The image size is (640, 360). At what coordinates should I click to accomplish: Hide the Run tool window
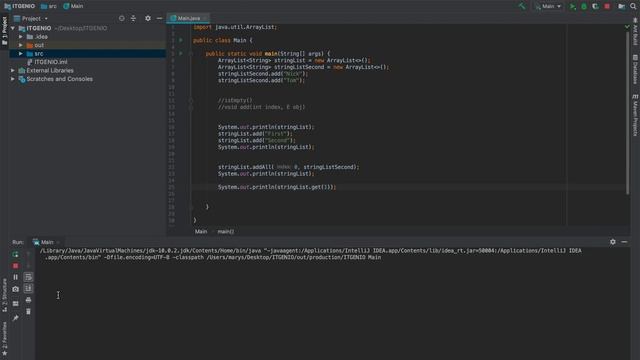(624, 242)
